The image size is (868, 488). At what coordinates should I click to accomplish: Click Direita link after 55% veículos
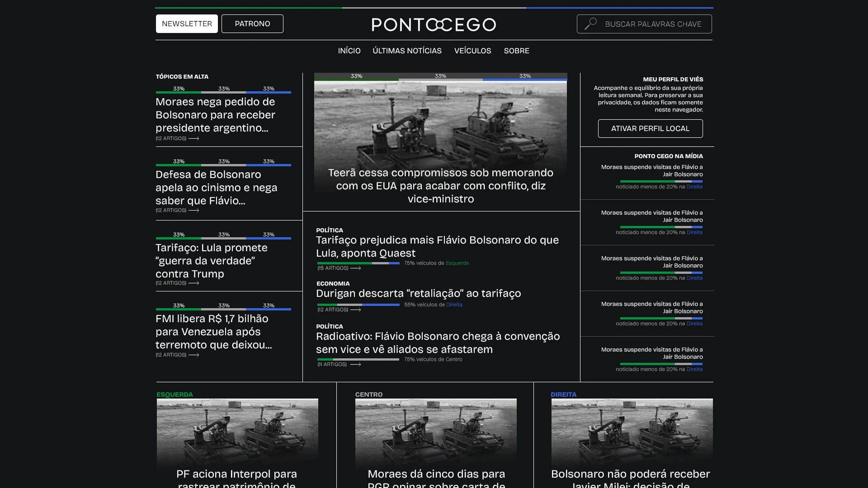point(454,305)
